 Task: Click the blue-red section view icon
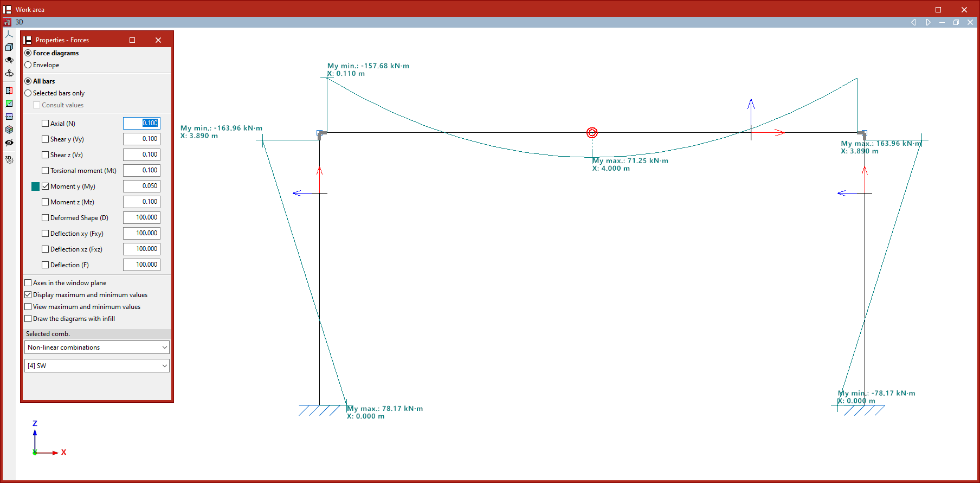pyautogui.click(x=9, y=91)
